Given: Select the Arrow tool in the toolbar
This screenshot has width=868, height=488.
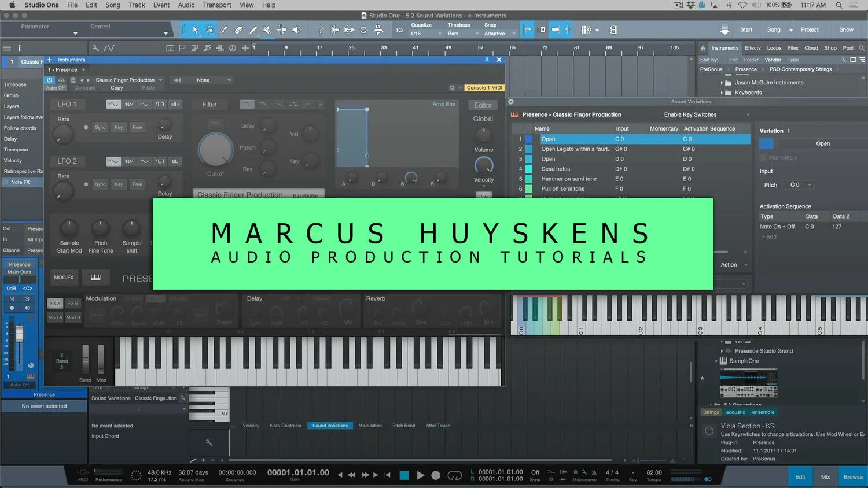Looking at the screenshot, I should click(195, 29).
